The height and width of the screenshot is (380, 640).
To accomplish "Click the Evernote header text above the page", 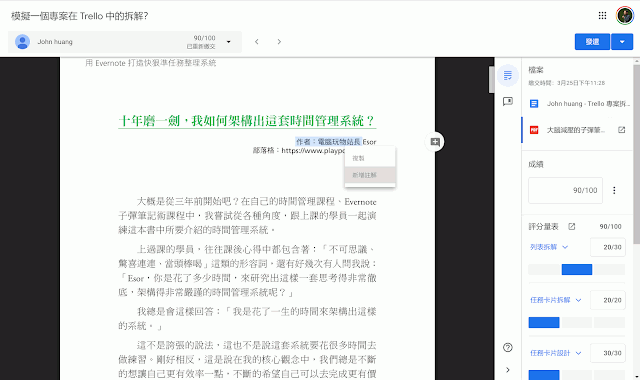I will tap(151, 63).
